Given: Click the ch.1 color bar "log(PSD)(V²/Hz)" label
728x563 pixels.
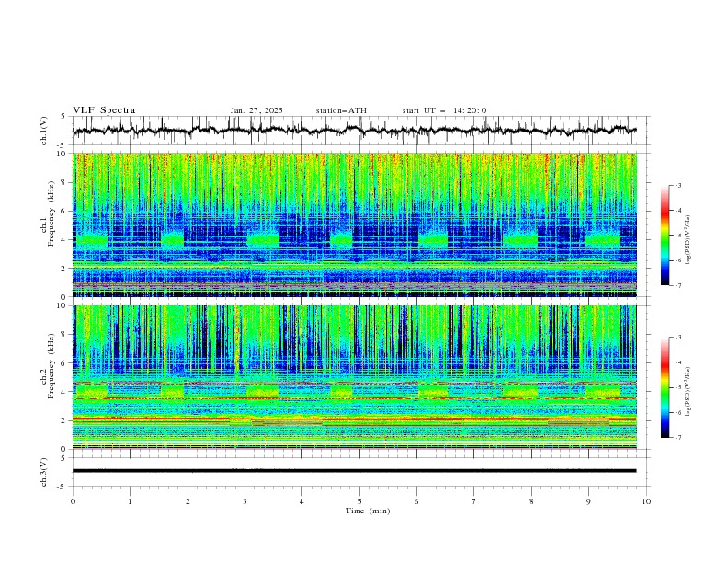Looking at the screenshot, I should pyautogui.click(x=689, y=240).
